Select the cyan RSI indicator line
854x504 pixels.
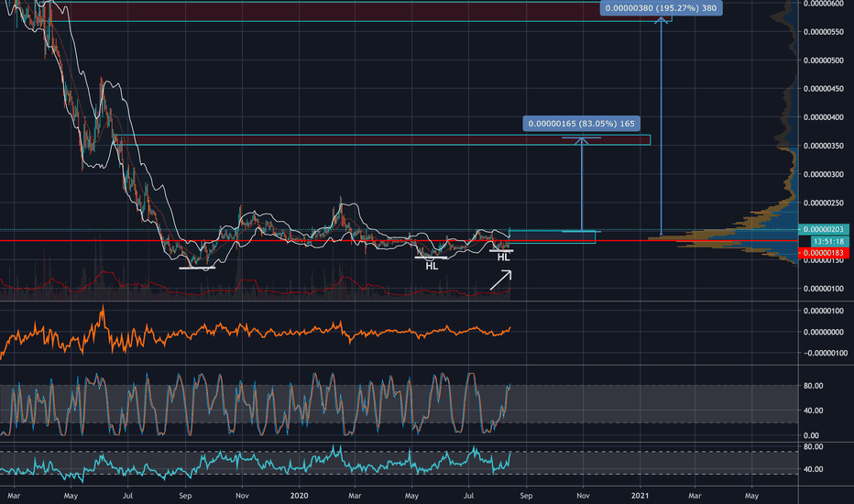click(256, 464)
